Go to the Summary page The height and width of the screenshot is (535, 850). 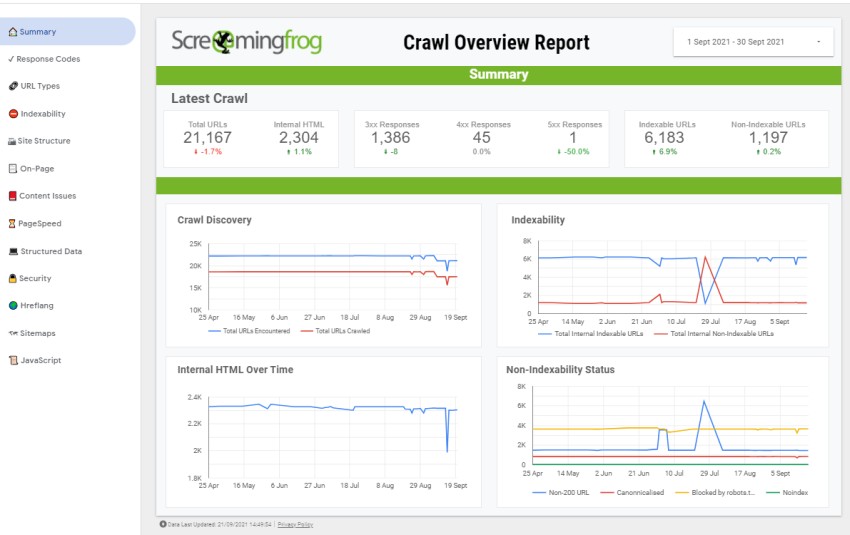[67, 31]
